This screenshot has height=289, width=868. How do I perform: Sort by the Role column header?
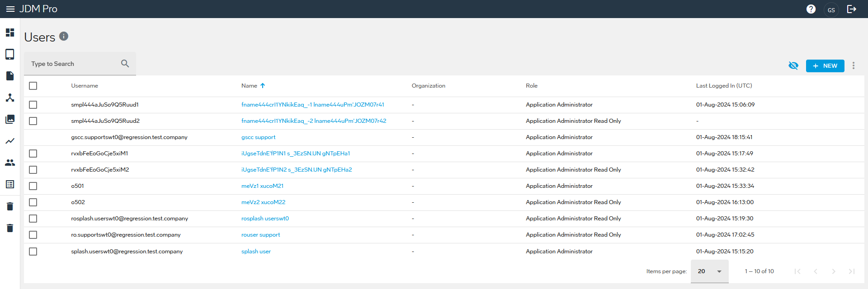[x=532, y=86]
